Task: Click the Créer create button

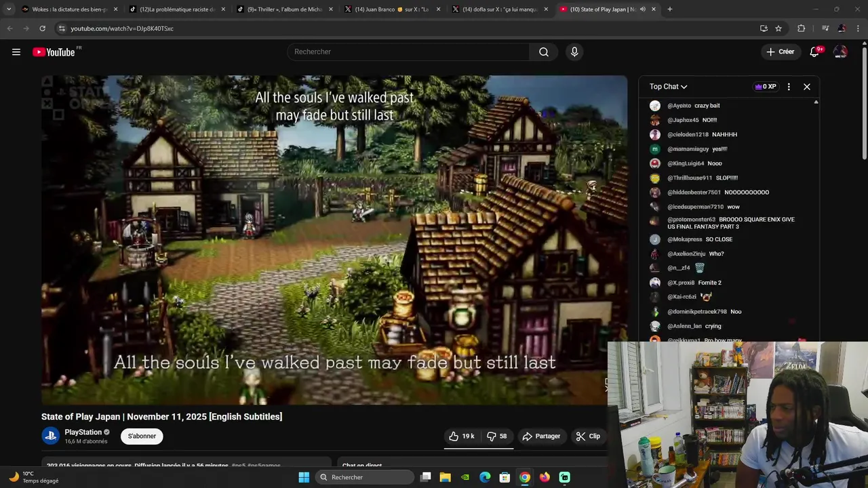Action: [780, 52]
